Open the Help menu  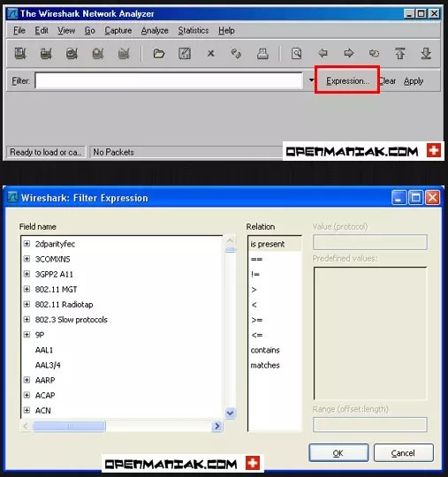[226, 30]
